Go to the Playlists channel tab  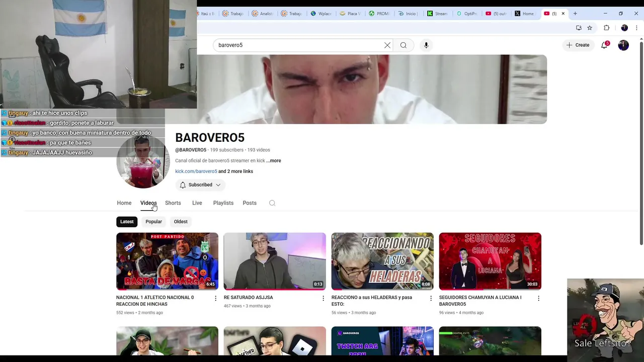(223, 203)
